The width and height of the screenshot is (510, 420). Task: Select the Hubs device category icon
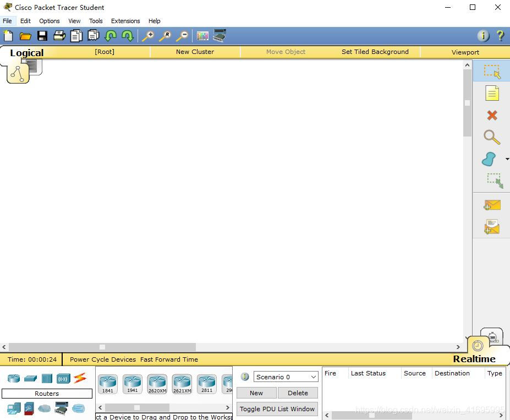47,378
